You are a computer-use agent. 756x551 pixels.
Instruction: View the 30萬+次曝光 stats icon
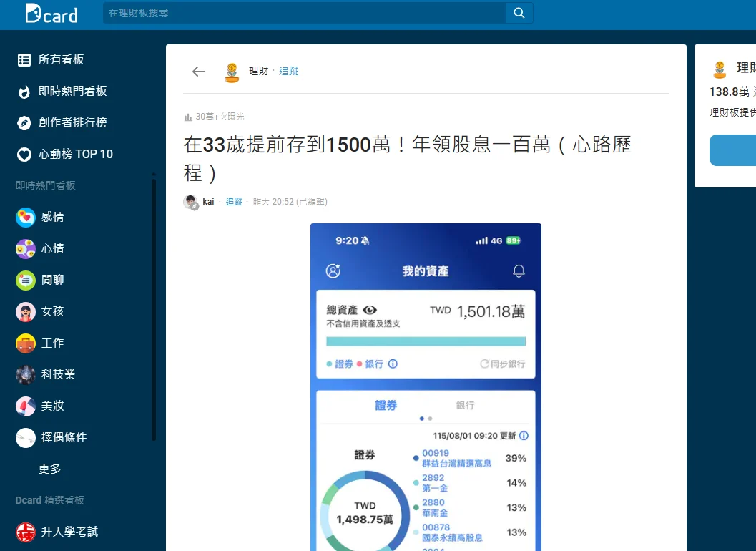pyautogui.click(x=188, y=117)
